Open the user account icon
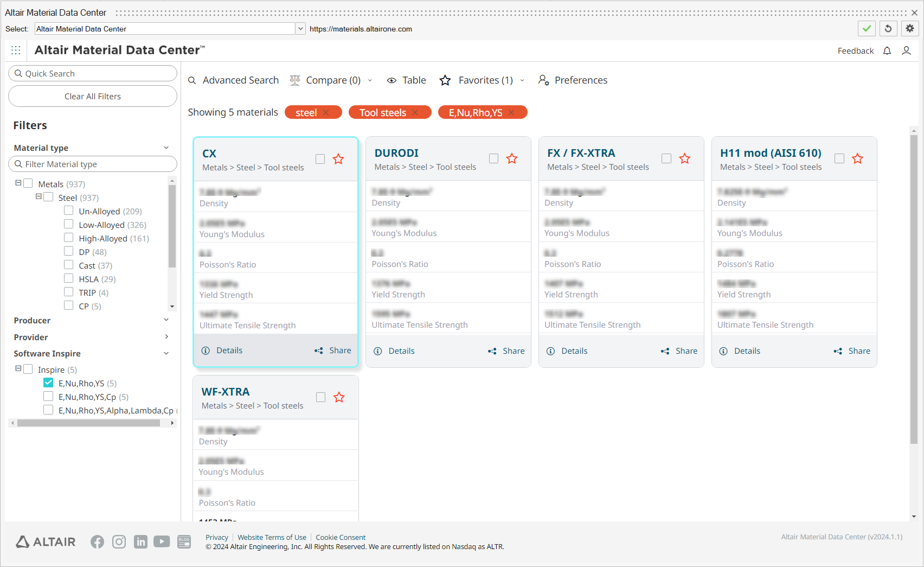Viewport: 924px width, 567px height. (x=906, y=50)
